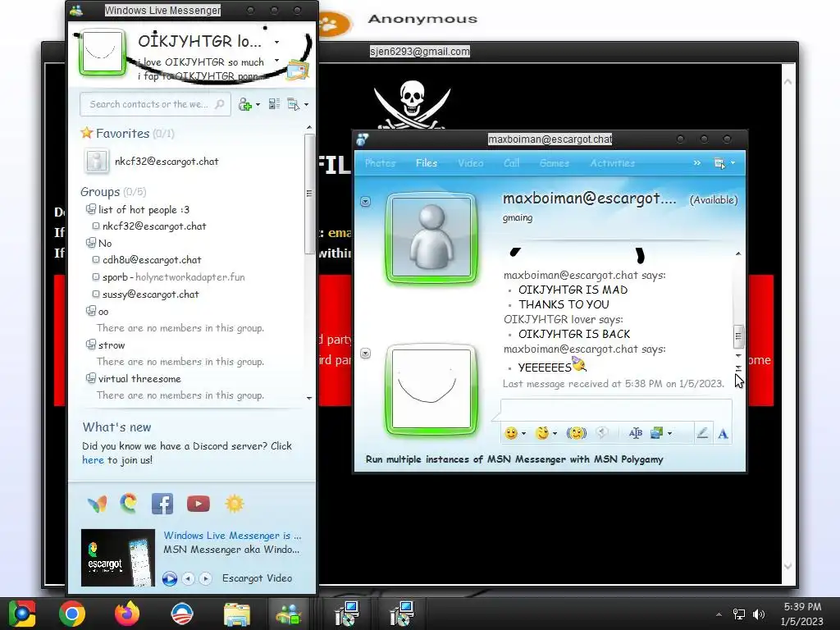Click Call in the chat toolbar
Viewport: 840px width, 630px height.
[x=511, y=163]
